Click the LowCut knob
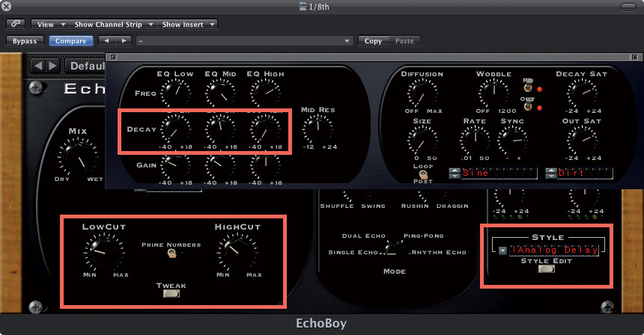This screenshot has width=644, height=335. pos(104,251)
